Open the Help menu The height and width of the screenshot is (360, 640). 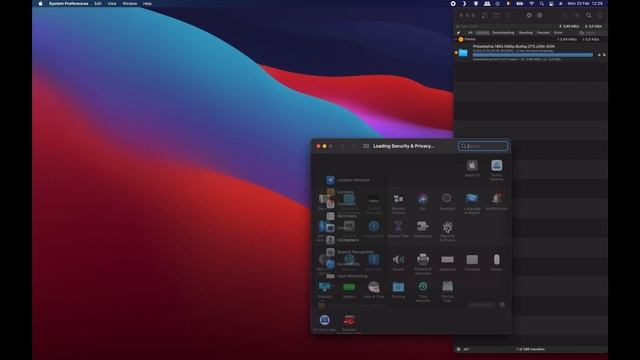click(x=147, y=4)
